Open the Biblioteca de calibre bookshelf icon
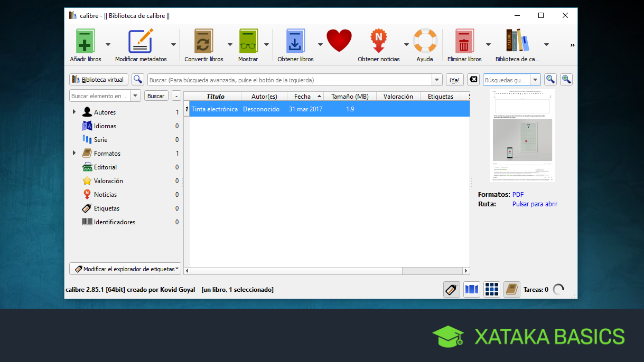Image resolution: width=644 pixels, height=362 pixels. [x=517, y=41]
